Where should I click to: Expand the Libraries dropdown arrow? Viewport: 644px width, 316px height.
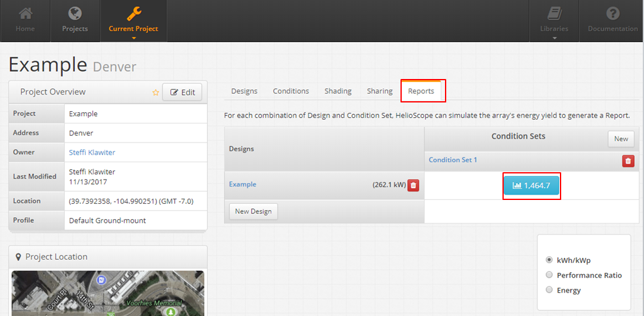point(554,38)
